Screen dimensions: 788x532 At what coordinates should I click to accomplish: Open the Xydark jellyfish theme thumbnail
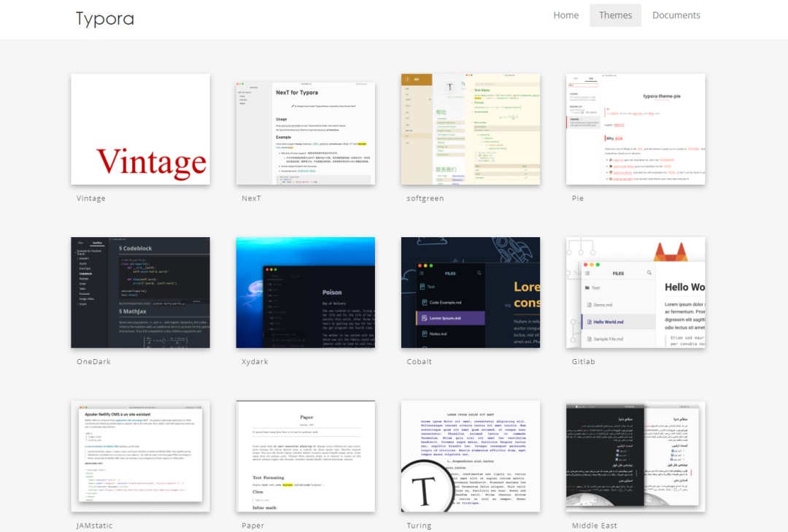tap(305, 292)
